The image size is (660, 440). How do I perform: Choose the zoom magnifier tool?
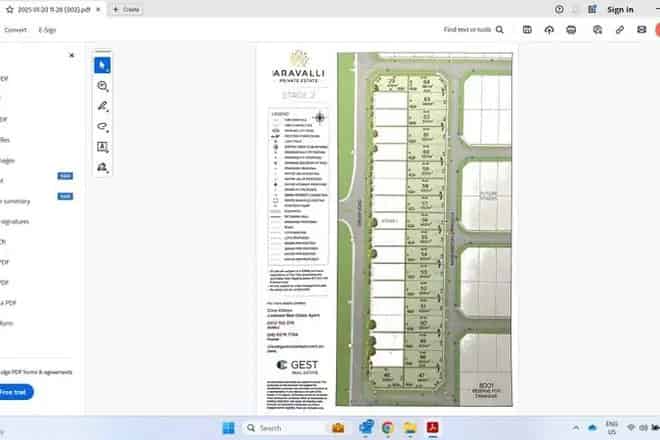[102, 86]
